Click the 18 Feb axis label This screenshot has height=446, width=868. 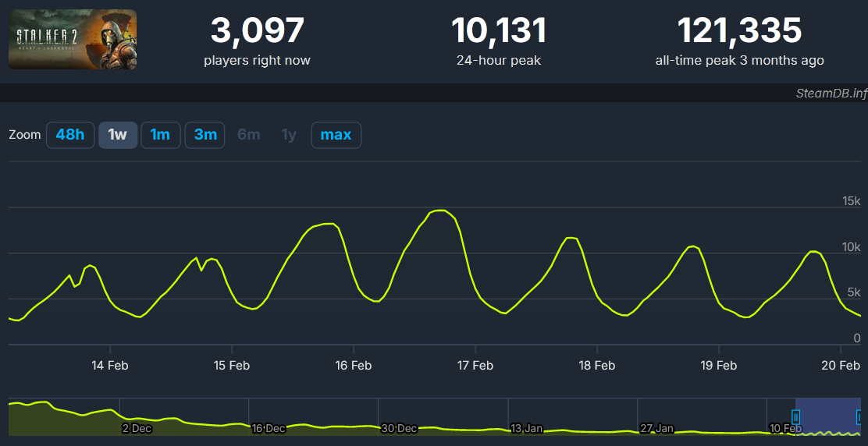pos(596,366)
